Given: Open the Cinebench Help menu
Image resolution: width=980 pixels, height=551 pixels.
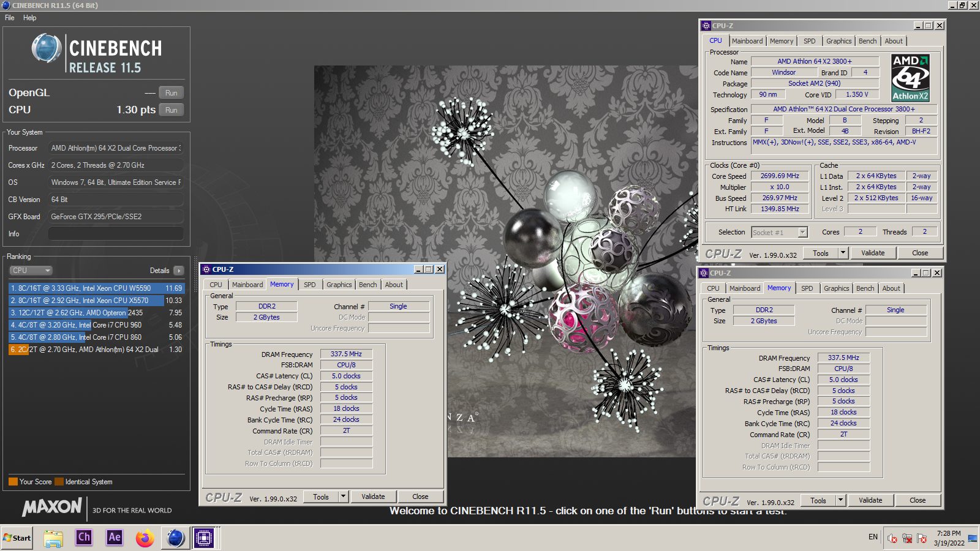Looking at the screenshot, I should coord(30,18).
